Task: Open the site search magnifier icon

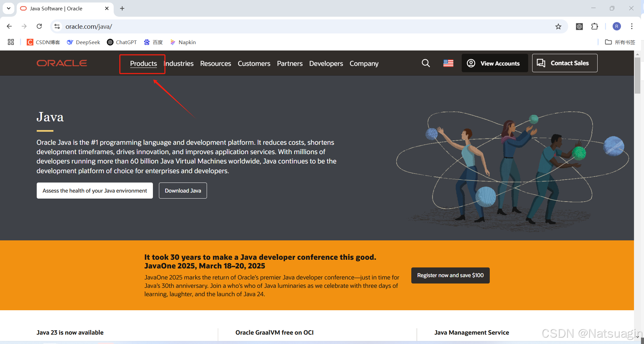Action: click(x=426, y=63)
